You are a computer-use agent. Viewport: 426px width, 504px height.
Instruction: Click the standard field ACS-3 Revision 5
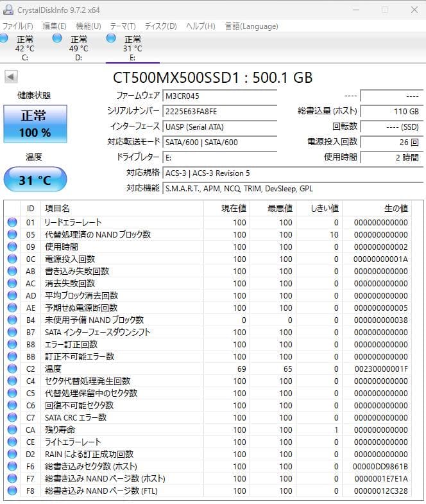(293, 173)
